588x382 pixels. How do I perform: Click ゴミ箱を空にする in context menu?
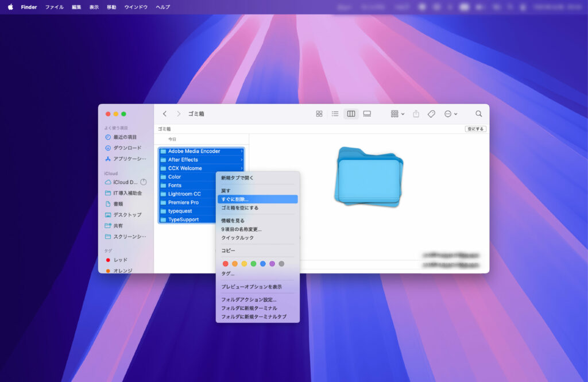point(239,208)
